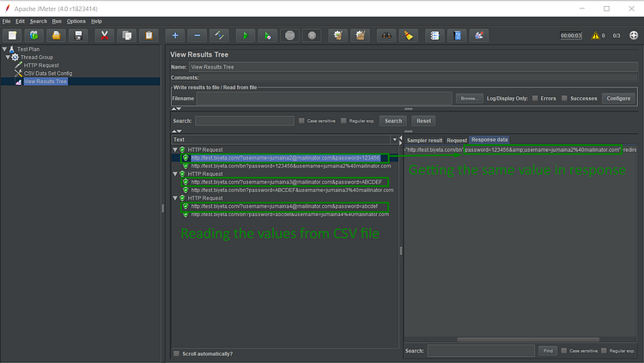Click the warning triangle error counter icon

coord(596,35)
